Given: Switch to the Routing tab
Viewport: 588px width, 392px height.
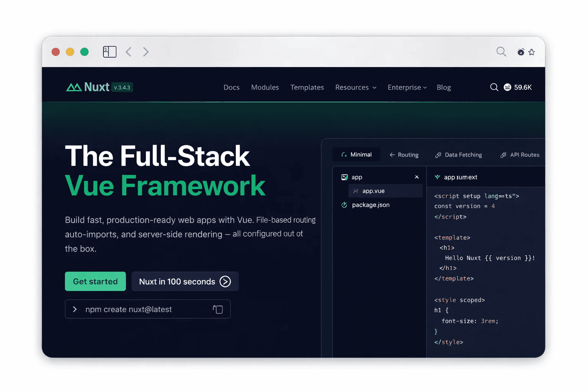Looking at the screenshot, I should tap(404, 155).
